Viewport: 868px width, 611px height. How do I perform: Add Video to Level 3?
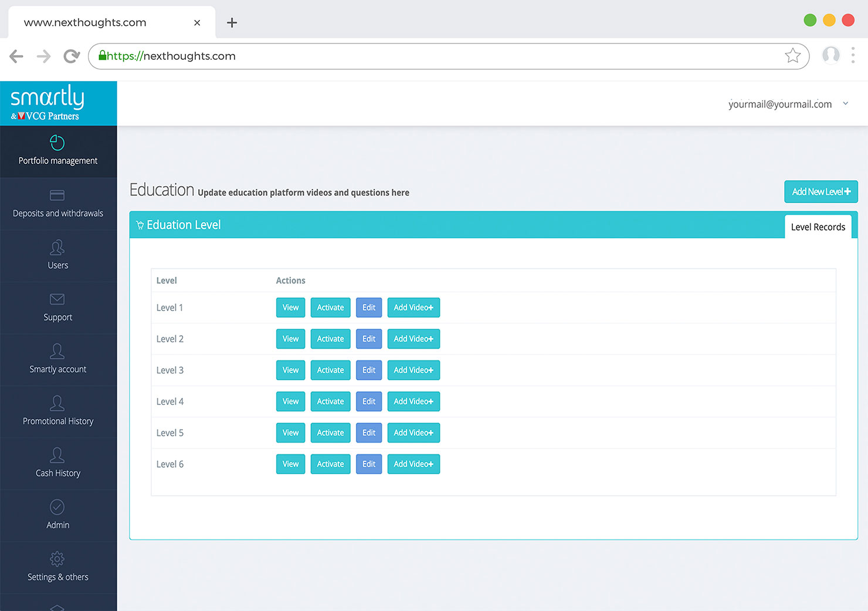[x=413, y=370]
